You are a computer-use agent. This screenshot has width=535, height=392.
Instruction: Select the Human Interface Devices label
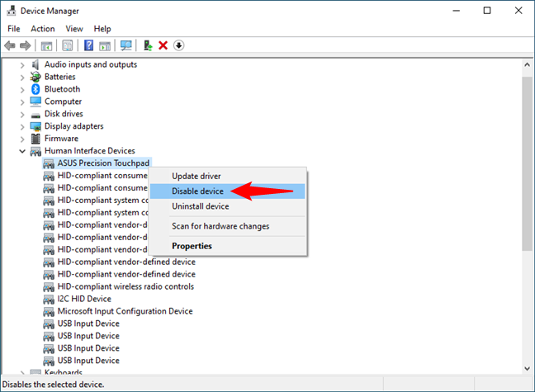(x=90, y=151)
